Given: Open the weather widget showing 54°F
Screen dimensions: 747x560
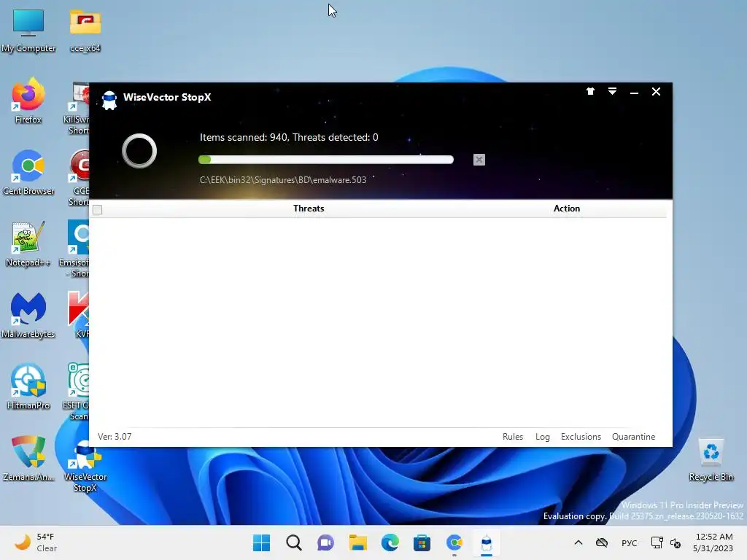Looking at the screenshot, I should coord(36,542).
